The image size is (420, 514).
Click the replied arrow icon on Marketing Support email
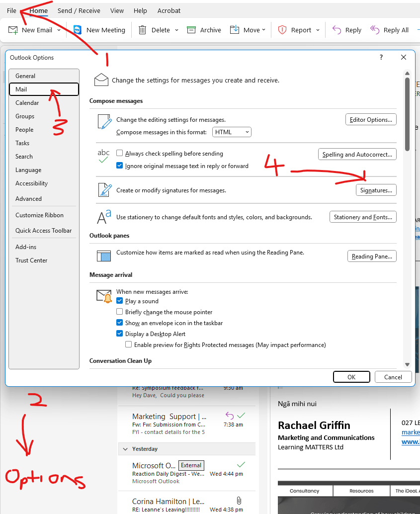230,416
